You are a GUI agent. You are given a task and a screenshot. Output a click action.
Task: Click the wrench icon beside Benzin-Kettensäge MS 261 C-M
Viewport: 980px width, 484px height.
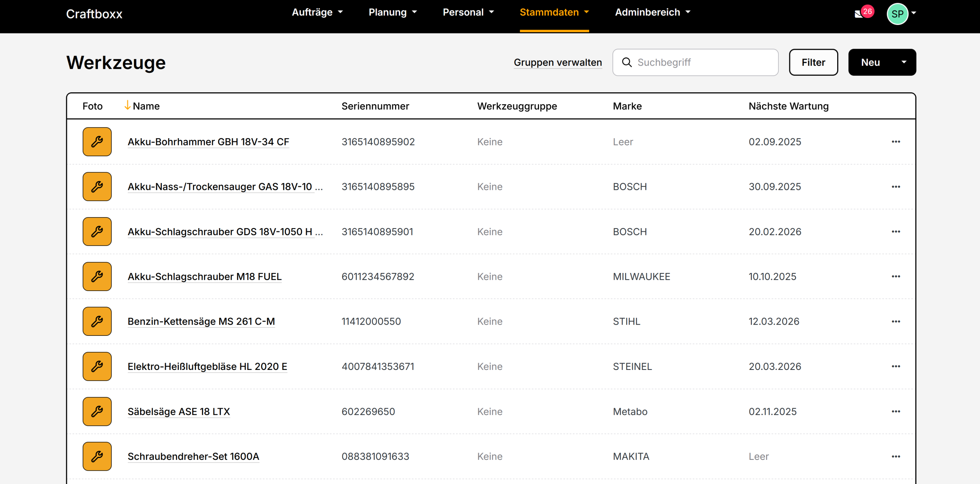point(97,321)
